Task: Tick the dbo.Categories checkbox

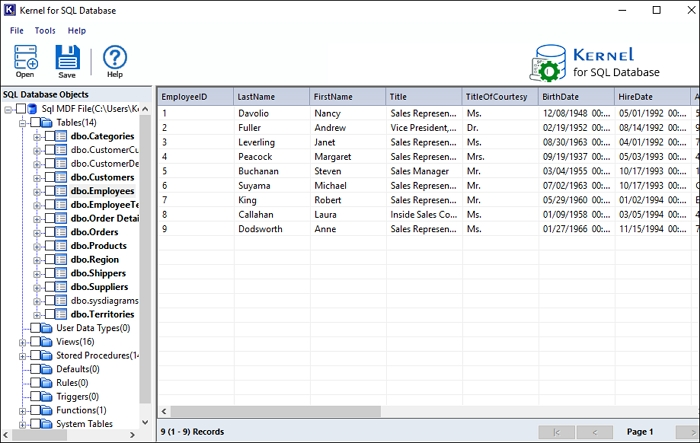Action: coord(50,136)
